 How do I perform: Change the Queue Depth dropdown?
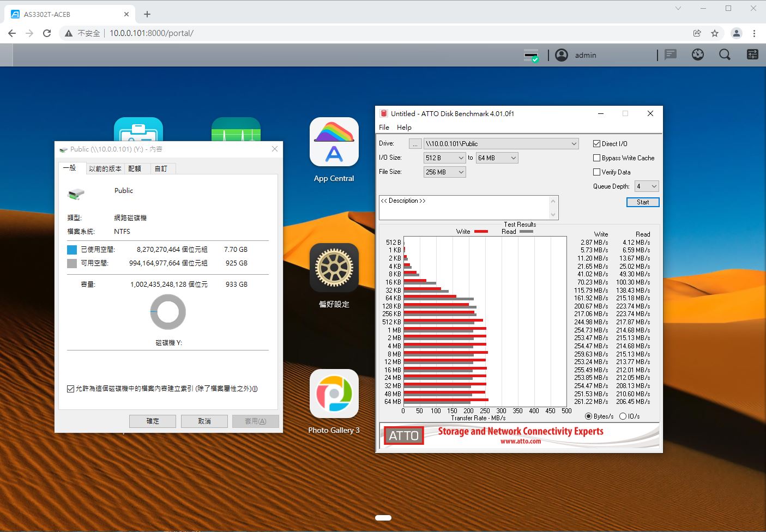click(x=647, y=186)
